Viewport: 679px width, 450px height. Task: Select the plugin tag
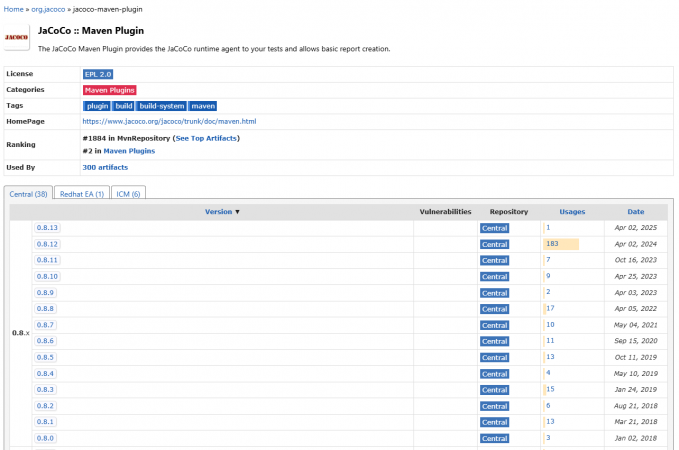point(97,106)
